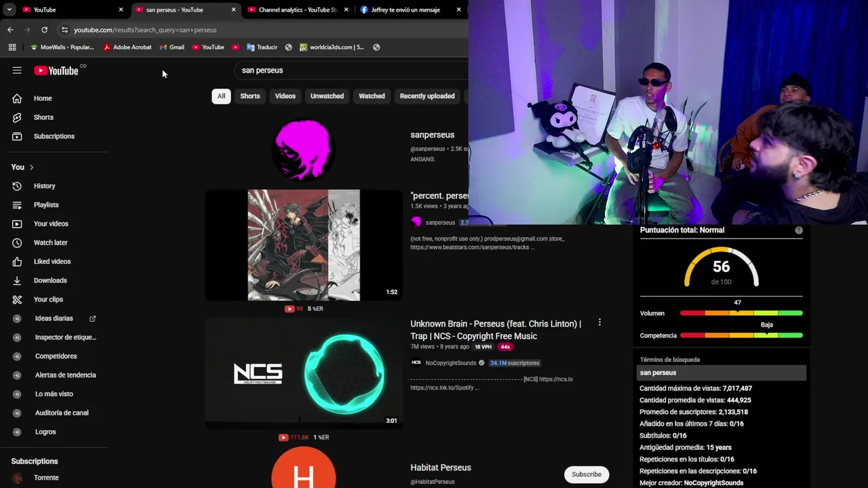Reload the page with the refresh icon
Image resolution: width=868 pixels, height=488 pixels.
coord(44,30)
